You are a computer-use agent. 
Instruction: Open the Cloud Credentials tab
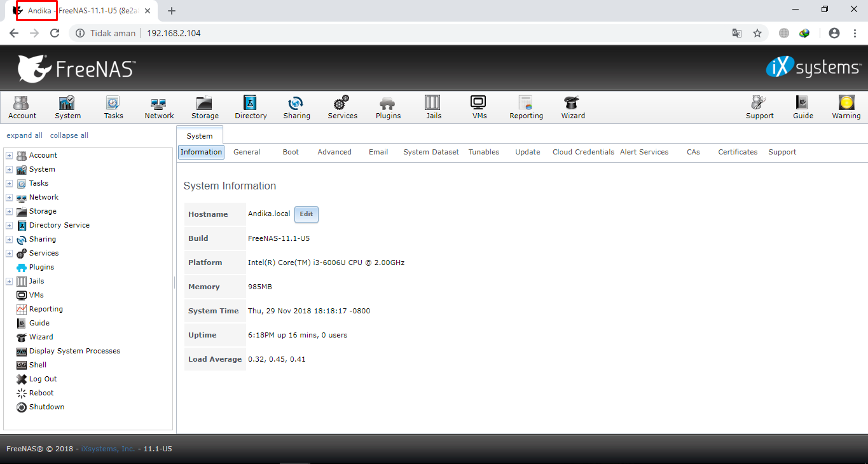[583, 152]
